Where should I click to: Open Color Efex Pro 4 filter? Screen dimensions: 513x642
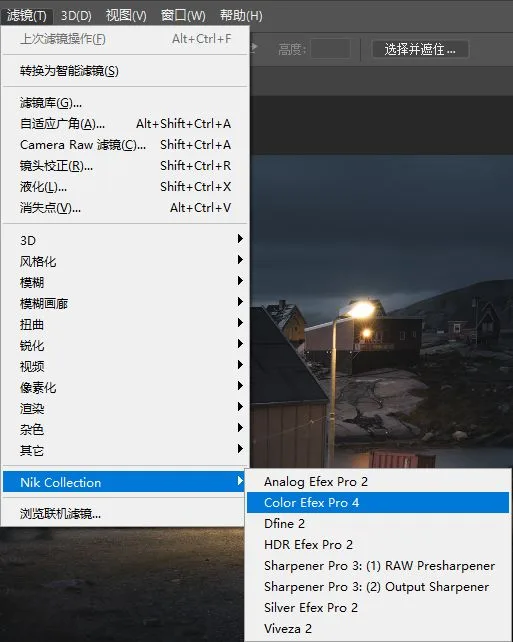coord(377,502)
